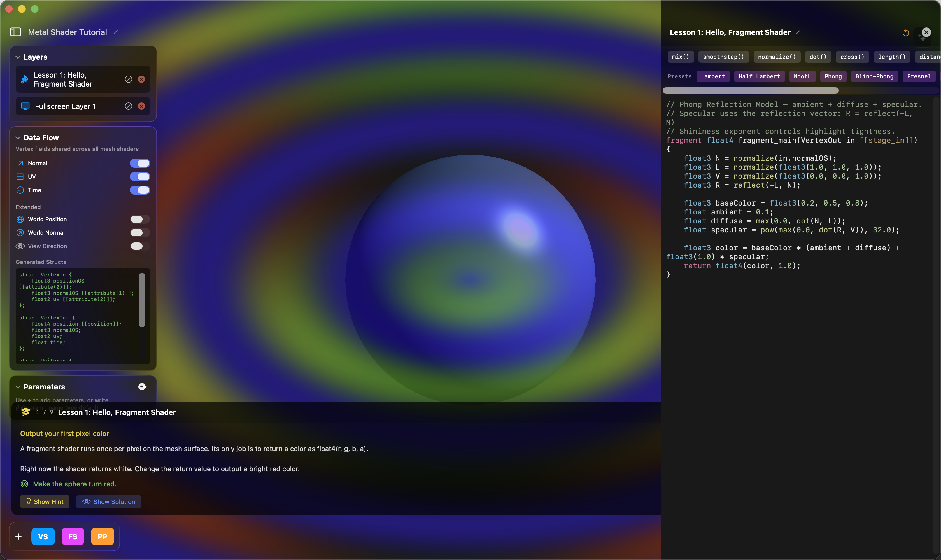This screenshot has height=560, width=941.
Task: Collapse the Data Flow panel
Action: (18, 138)
